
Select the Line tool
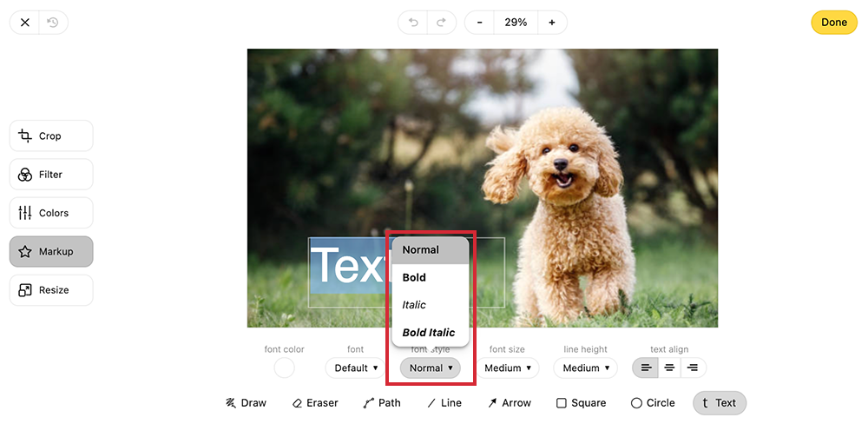click(444, 403)
